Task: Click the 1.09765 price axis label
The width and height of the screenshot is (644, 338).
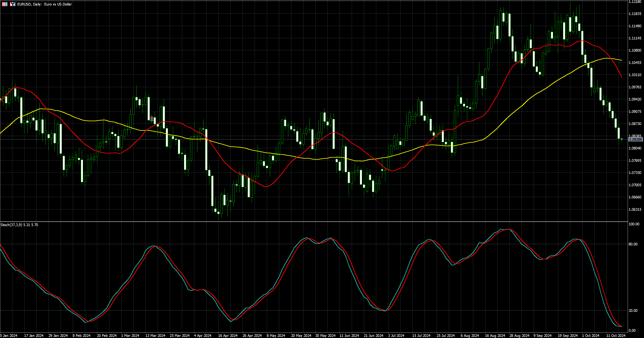Action: [x=635, y=87]
